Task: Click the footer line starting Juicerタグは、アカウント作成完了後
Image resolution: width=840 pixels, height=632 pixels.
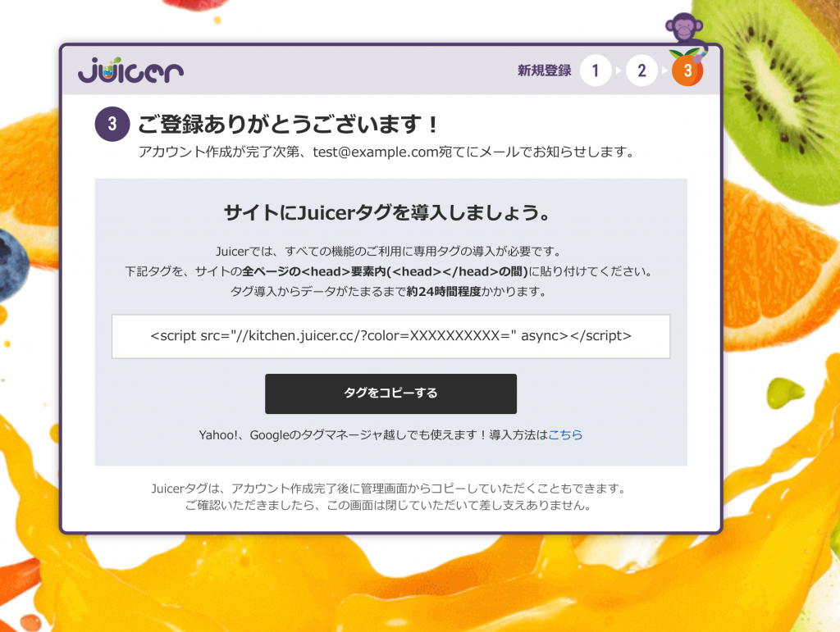Action: pyautogui.click(x=388, y=488)
